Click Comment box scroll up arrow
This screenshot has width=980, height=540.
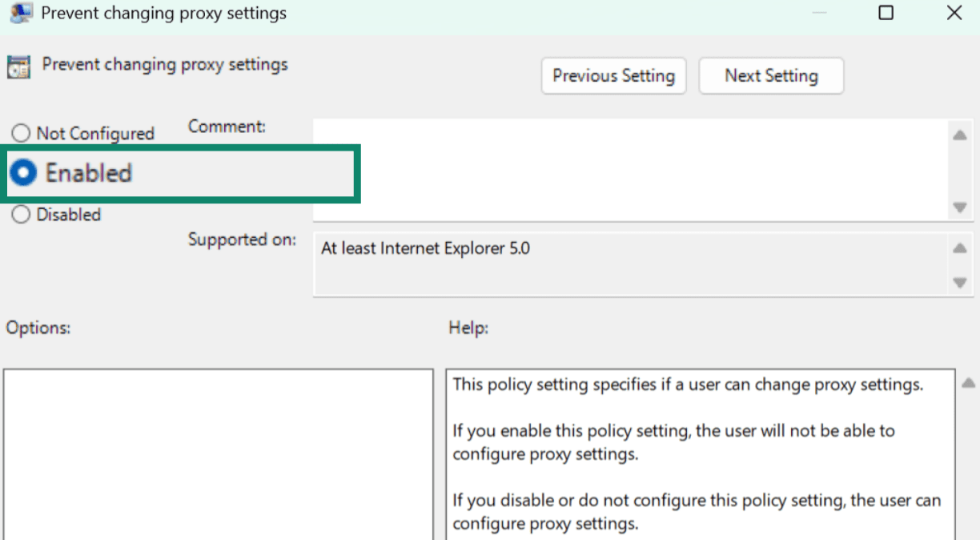(959, 135)
